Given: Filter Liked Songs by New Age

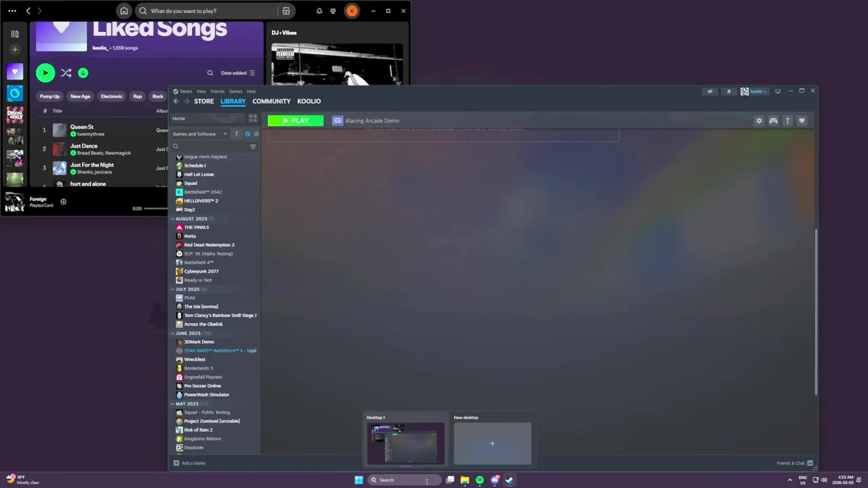Looking at the screenshot, I should [80, 96].
